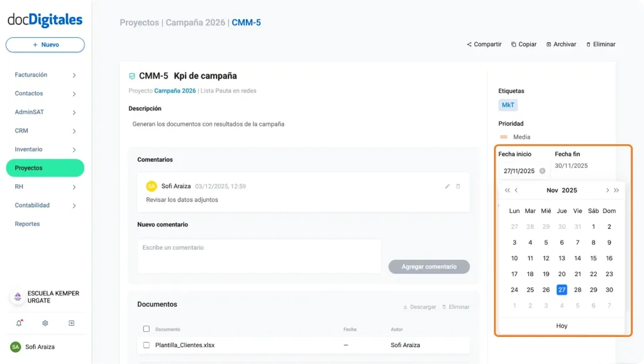
Task: Select Reportes in the sidebar menu
Action: 27,223
